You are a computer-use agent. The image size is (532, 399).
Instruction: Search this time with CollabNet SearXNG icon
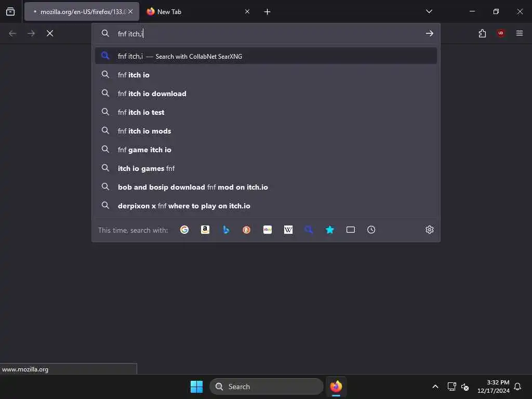pyautogui.click(x=309, y=230)
